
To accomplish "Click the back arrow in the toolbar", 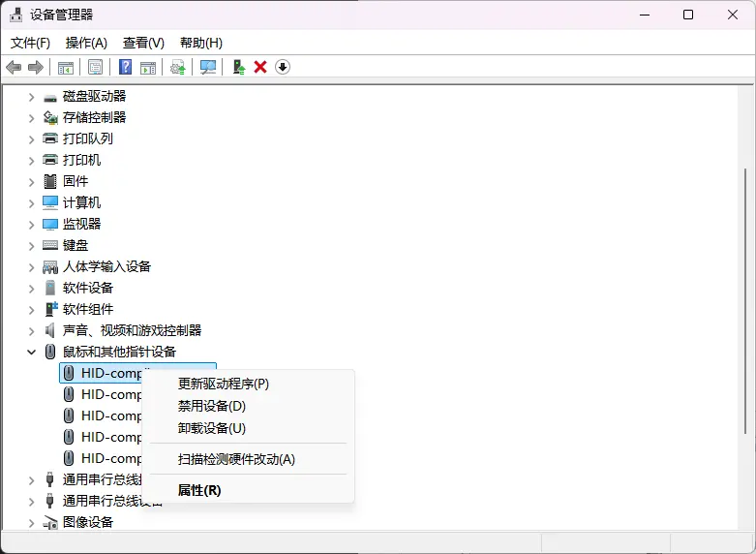I will [14, 67].
